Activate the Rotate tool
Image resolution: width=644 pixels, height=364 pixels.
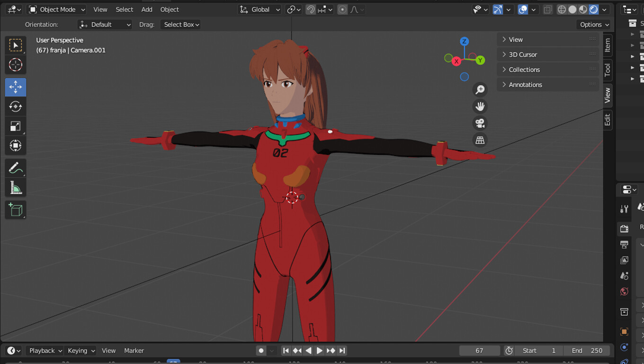(16, 107)
